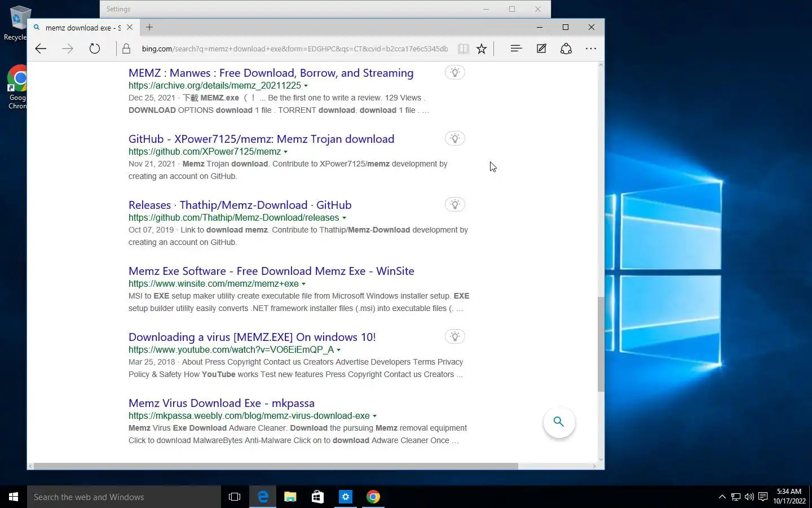Expand dropdown arrow after XPower7125/memz URL

point(286,152)
